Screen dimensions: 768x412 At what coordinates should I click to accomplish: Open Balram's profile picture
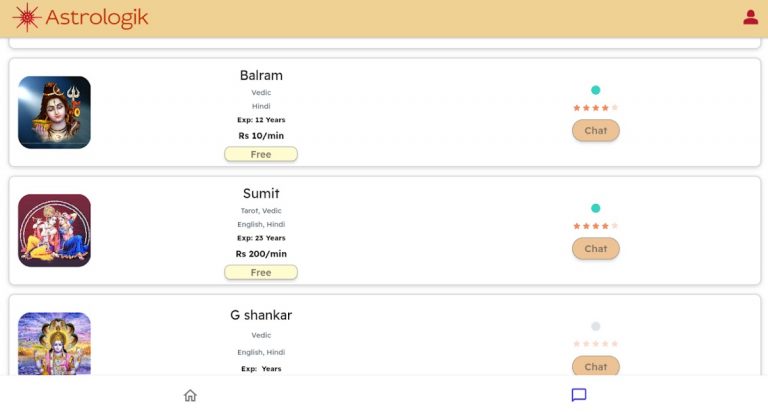point(54,113)
